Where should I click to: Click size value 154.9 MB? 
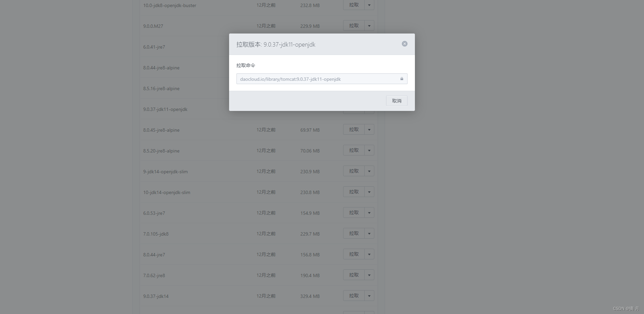tap(310, 213)
